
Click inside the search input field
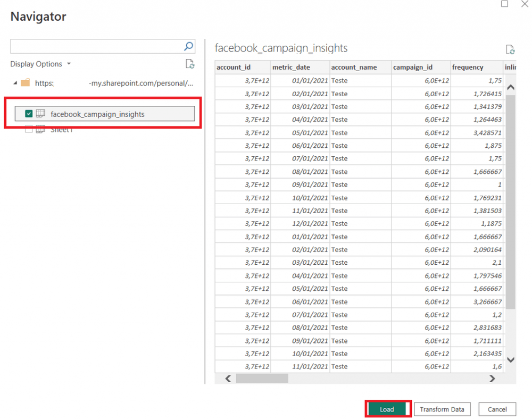tap(96, 46)
